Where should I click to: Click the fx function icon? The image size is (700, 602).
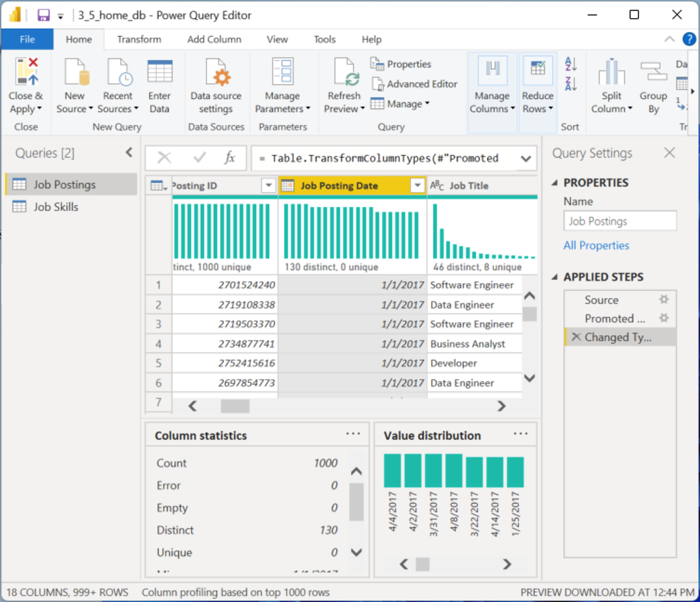tap(230, 158)
